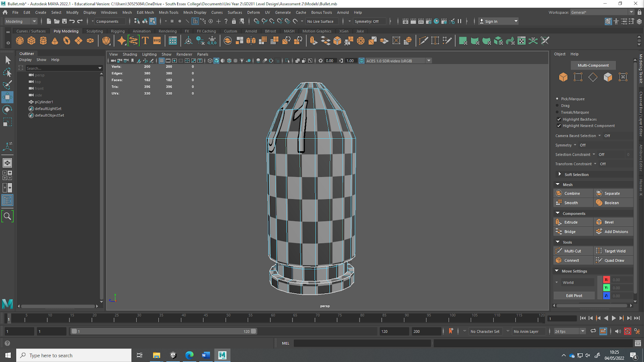Click the Add Divisions button
The image size is (644, 362).
[613, 232]
